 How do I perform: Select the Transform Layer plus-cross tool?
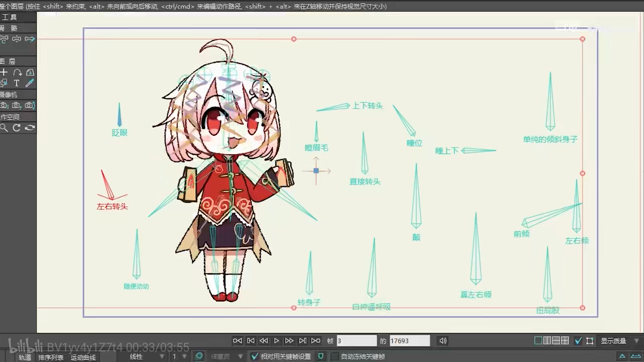(4, 72)
